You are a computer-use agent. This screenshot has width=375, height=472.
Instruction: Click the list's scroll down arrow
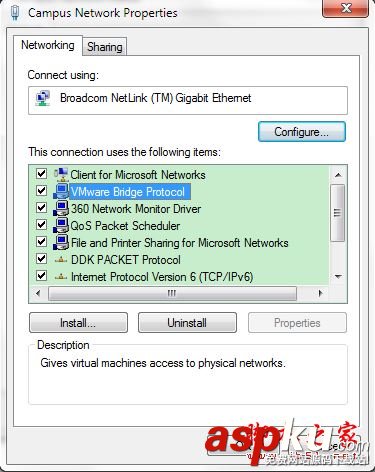click(x=338, y=276)
